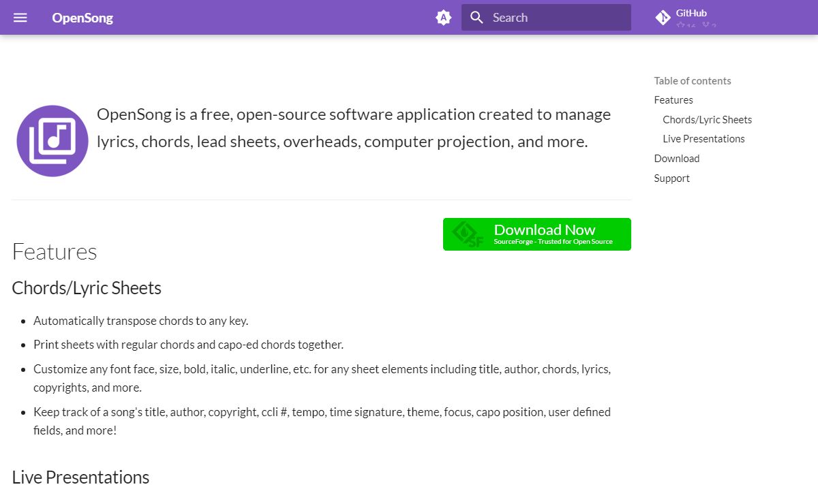Image resolution: width=818 pixels, height=504 pixels.
Task: Click the magnifier icon in the search bar
Action: (476, 18)
